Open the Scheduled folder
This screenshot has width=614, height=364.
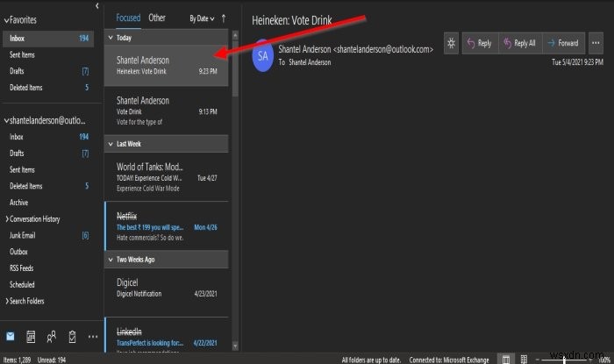tap(48, 285)
